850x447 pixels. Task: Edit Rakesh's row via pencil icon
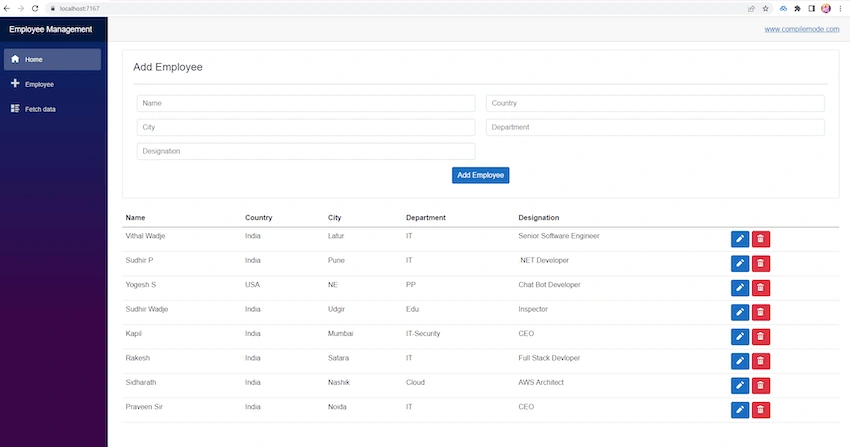[739, 361]
